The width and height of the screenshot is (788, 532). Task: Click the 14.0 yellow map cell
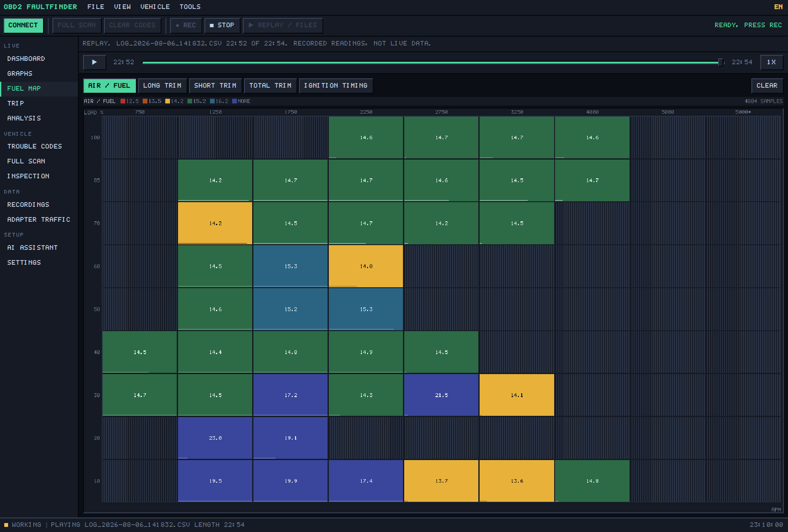click(x=366, y=266)
